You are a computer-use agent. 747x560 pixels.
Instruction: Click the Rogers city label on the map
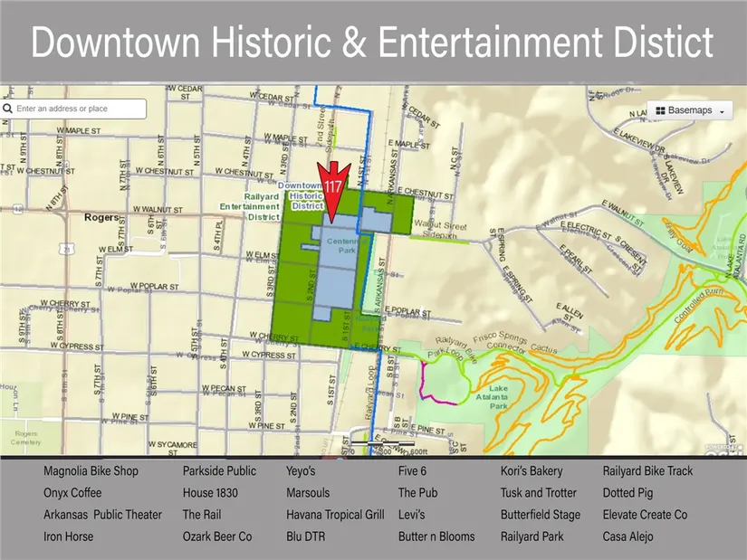(101, 218)
